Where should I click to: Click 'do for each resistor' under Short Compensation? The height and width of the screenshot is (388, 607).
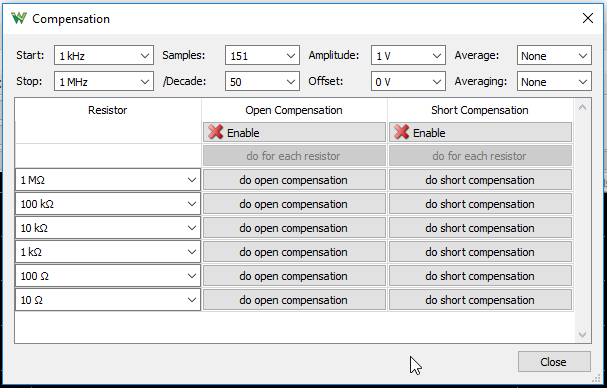[x=480, y=156]
